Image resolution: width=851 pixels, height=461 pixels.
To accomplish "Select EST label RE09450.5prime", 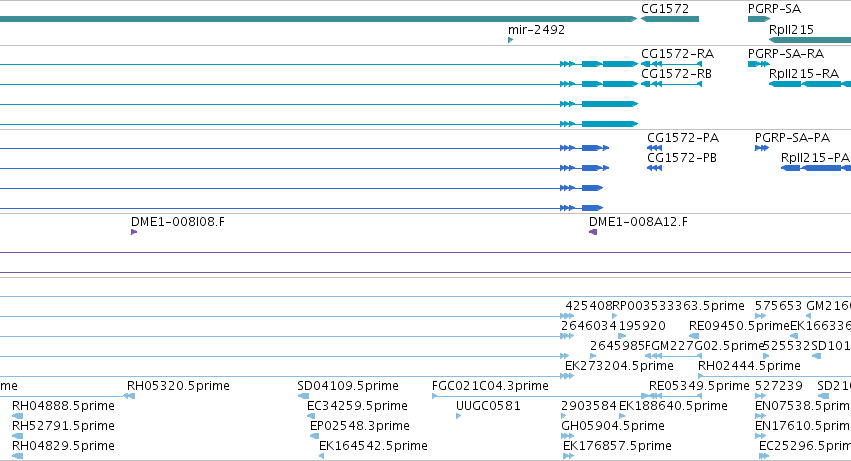I will 739,326.
